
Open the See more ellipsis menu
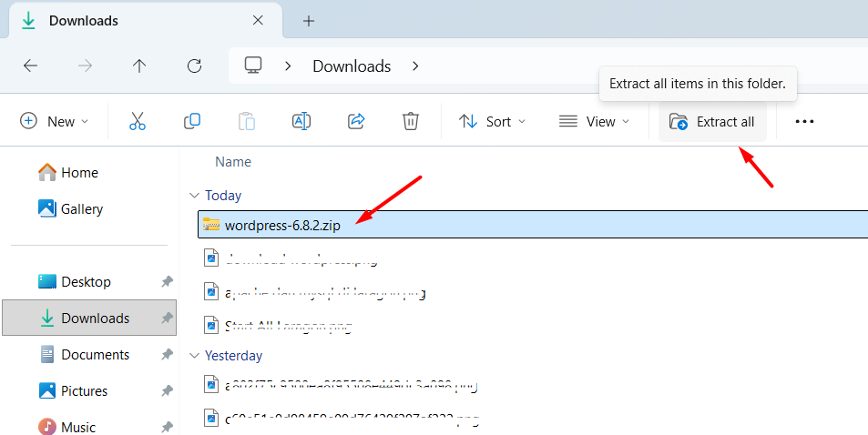804,121
